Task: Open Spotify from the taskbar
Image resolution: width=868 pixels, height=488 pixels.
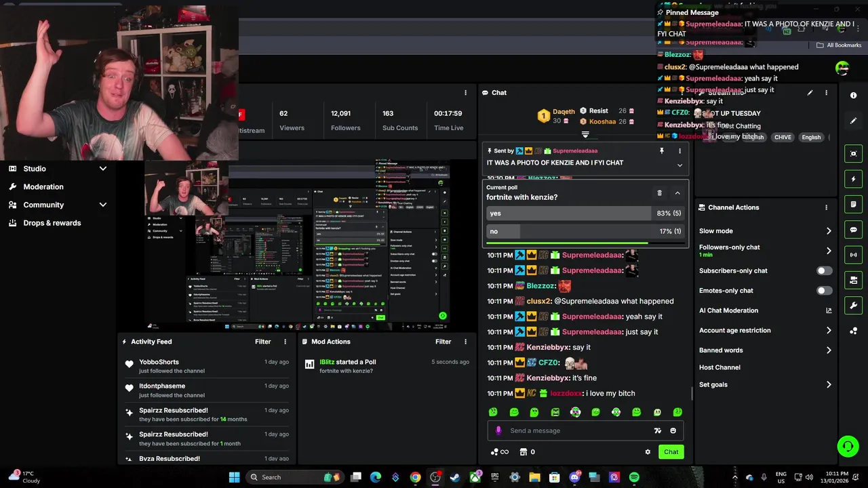Action: [634, 477]
